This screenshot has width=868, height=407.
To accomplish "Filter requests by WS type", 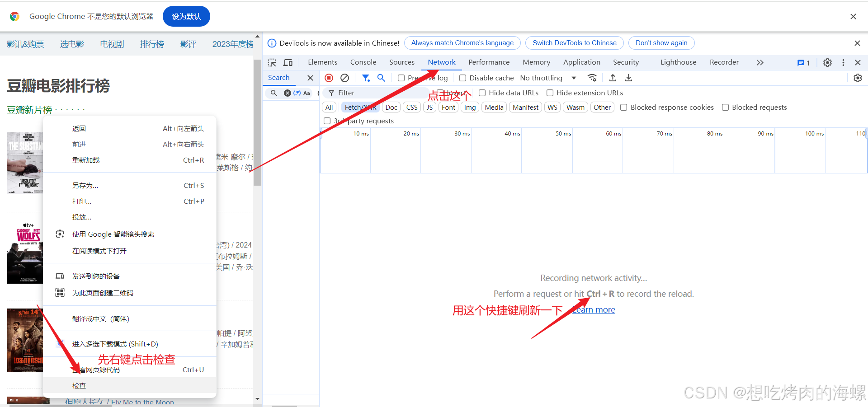I will click(552, 108).
